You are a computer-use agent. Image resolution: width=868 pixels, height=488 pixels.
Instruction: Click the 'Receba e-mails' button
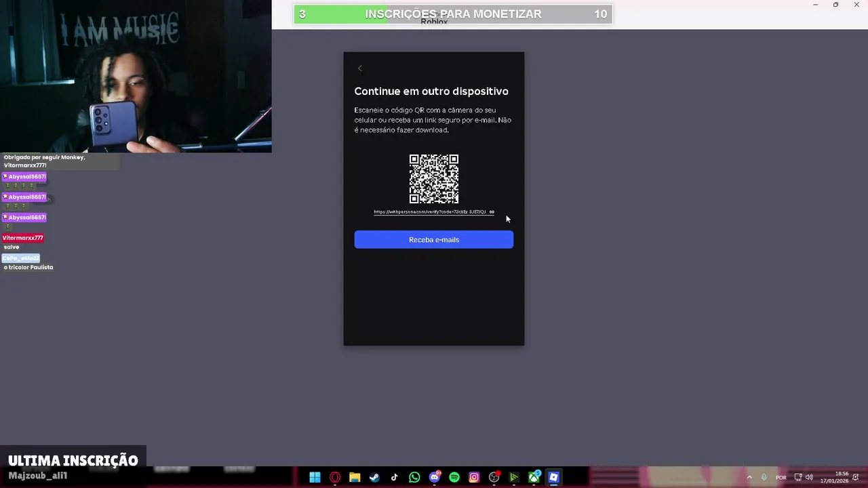pyautogui.click(x=434, y=239)
